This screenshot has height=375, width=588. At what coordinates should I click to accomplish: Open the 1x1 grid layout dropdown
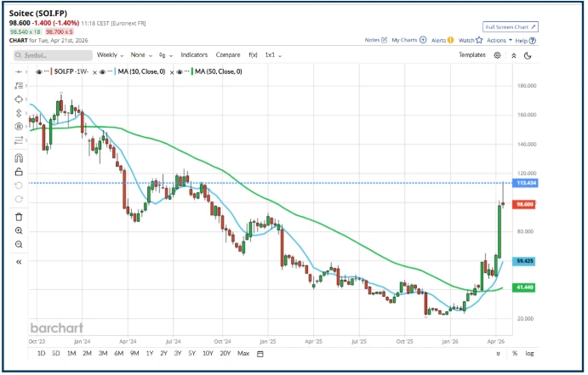tap(273, 55)
